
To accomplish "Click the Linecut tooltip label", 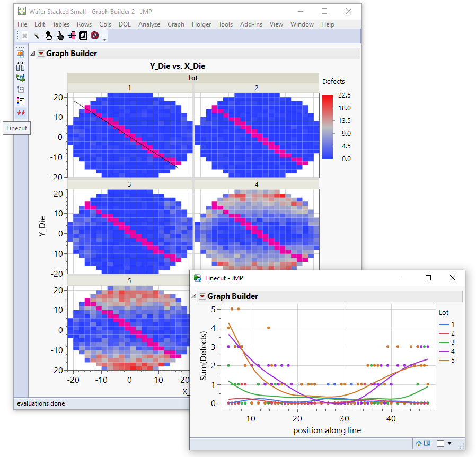I will [x=16, y=128].
